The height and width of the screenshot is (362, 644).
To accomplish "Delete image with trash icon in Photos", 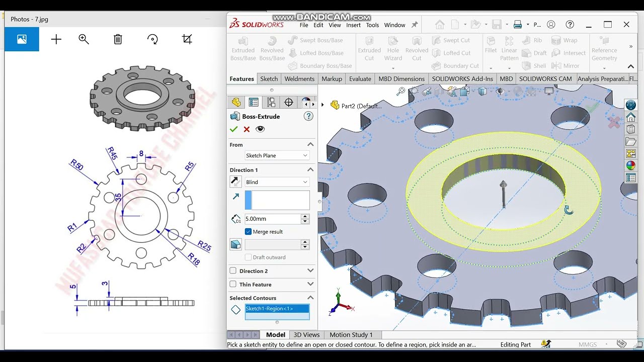I will coord(118,39).
